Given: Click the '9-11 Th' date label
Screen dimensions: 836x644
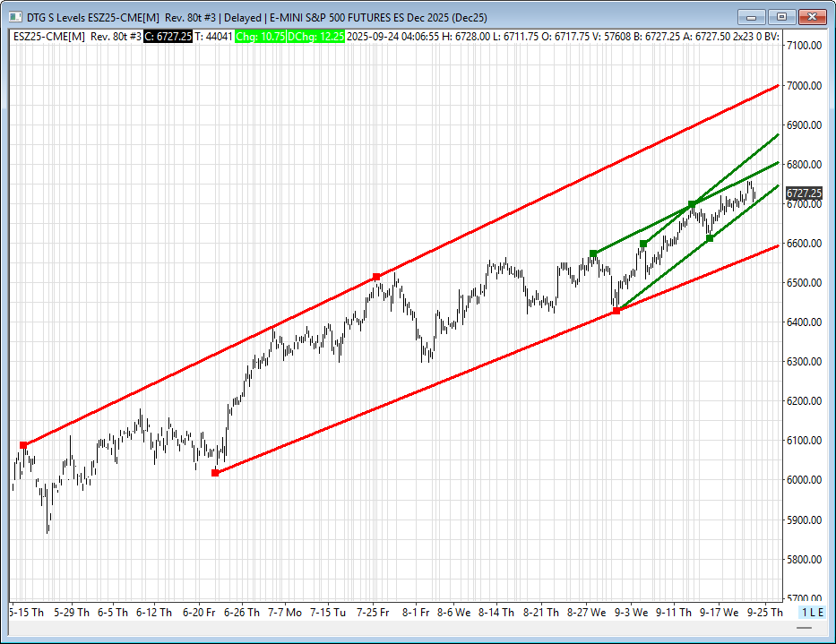Looking at the screenshot, I should tap(674, 613).
